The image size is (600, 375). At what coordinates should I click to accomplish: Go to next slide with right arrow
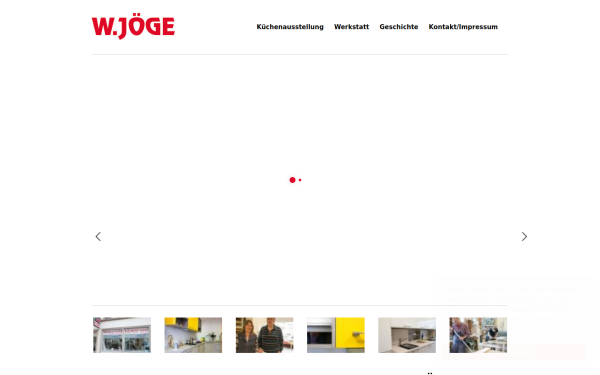[524, 236]
